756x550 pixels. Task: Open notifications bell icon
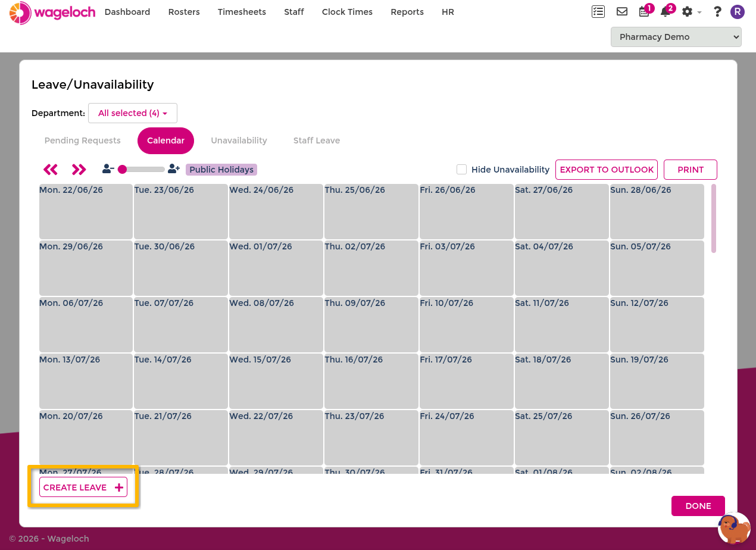click(666, 11)
